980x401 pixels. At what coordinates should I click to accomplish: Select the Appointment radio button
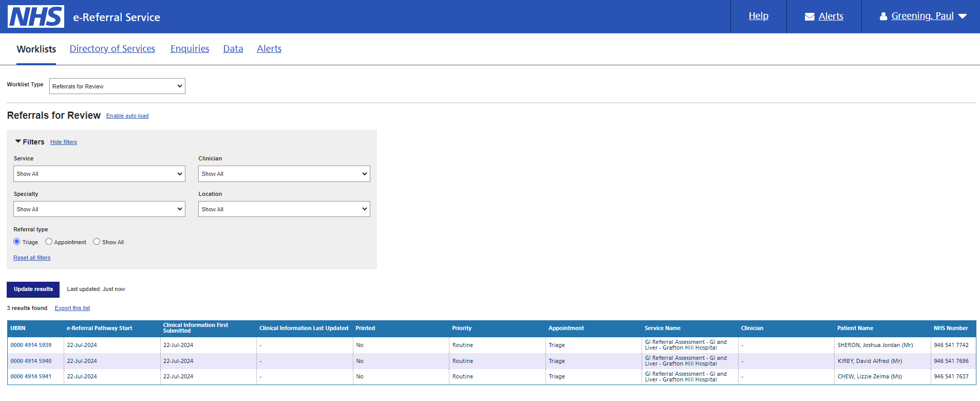coord(49,242)
